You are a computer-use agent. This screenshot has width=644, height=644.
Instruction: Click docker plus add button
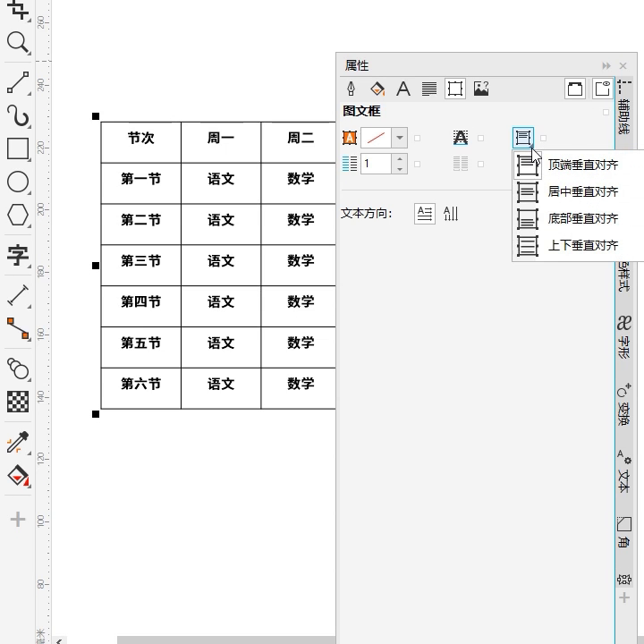624,597
